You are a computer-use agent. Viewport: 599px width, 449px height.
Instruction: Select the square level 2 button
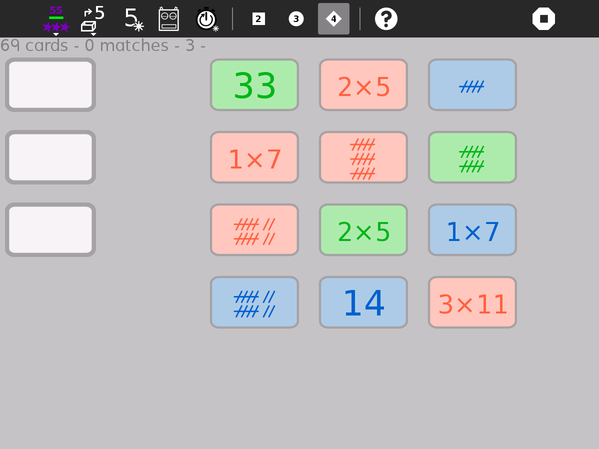pyautogui.click(x=258, y=19)
